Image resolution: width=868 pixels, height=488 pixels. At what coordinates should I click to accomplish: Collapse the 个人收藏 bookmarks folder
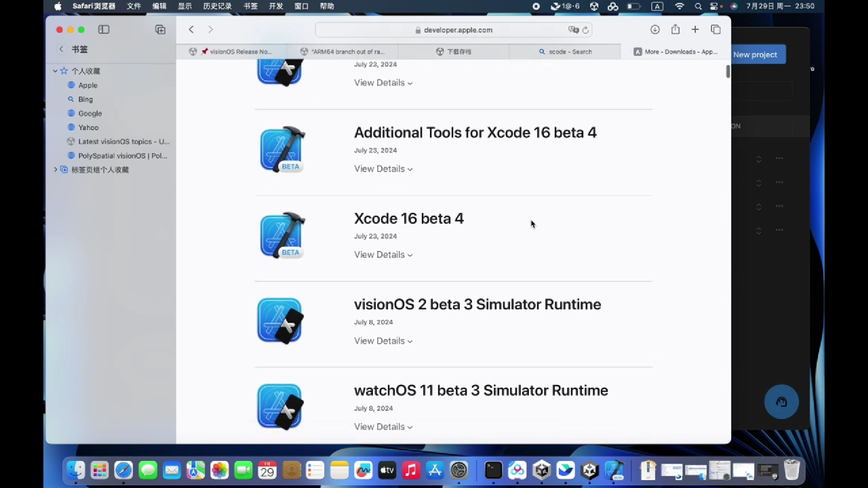pyautogui.click(x=56, y=71)
